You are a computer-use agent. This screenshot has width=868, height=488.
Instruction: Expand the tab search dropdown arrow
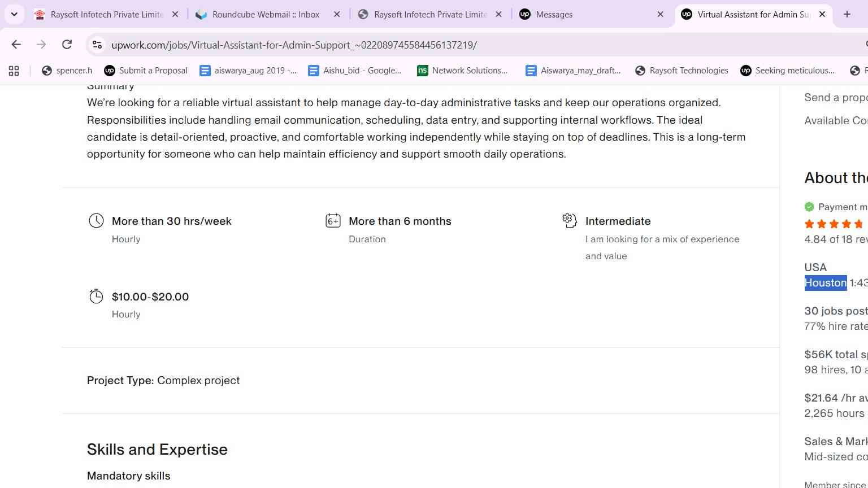pyautogui.click(x=14, y=14)
